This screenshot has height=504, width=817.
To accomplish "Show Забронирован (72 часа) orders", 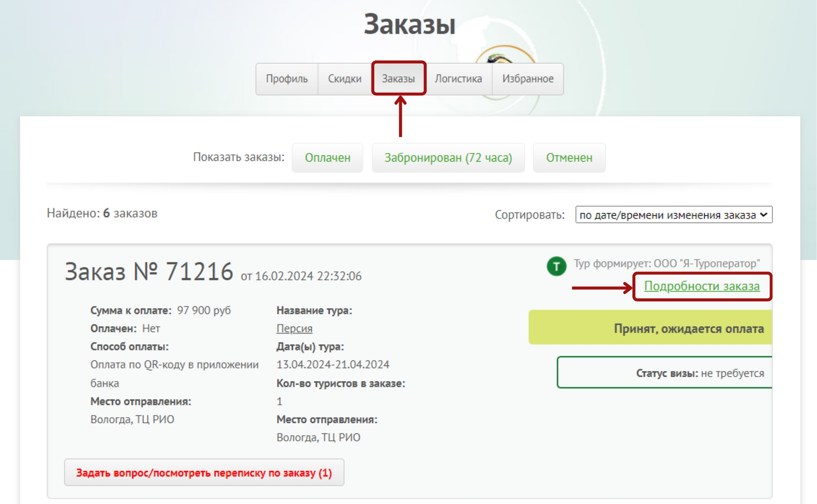I will (x=448, y=158).
